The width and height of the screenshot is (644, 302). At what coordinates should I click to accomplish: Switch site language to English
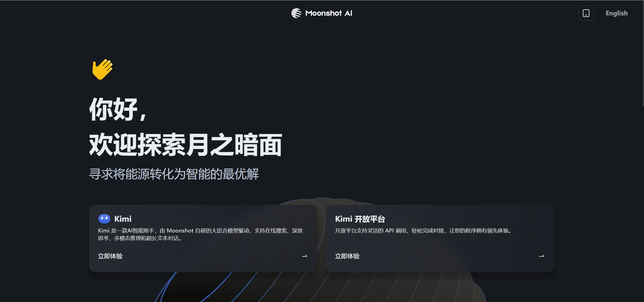point(616,13)
